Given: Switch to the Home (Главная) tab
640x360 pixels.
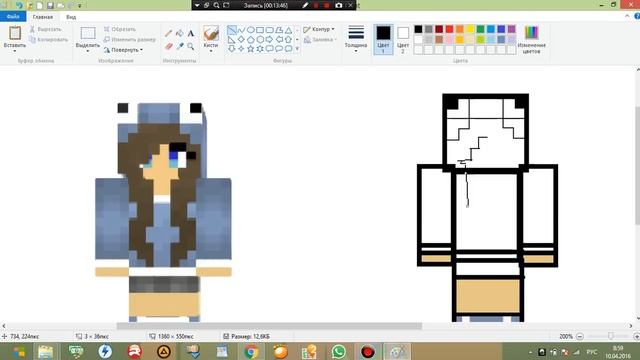Looking at the screenshot, I should (x=43, y=17).
